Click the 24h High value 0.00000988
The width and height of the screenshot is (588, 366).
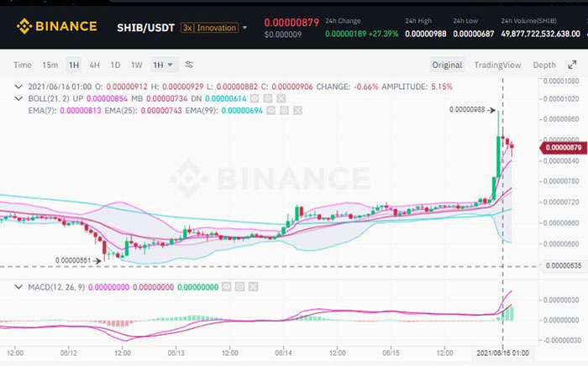click(x=426, y=34)
